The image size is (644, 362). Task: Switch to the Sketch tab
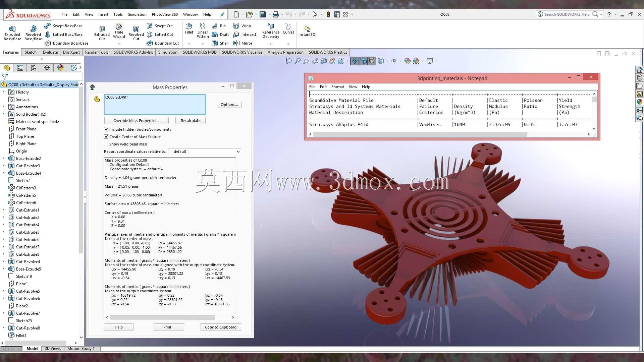click(31, 52)
